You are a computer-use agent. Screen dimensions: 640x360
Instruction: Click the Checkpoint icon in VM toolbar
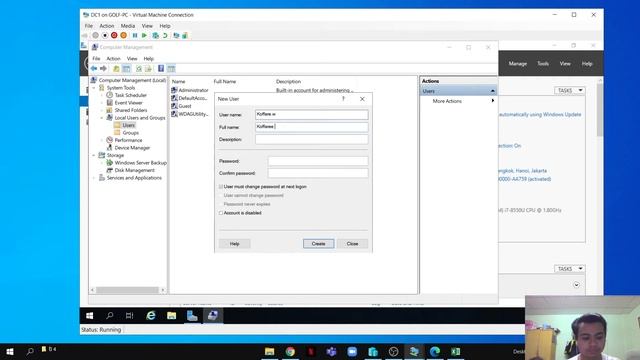[156, 36]
